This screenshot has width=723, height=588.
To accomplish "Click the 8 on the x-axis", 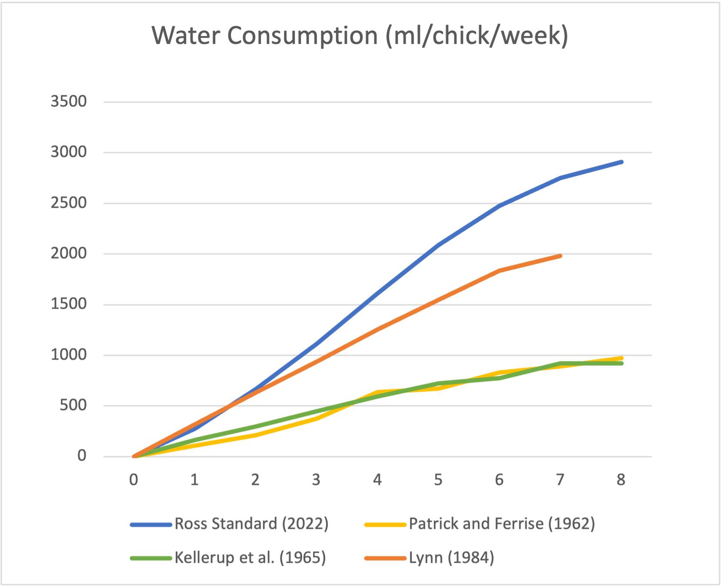I will (x=621, y=480).
